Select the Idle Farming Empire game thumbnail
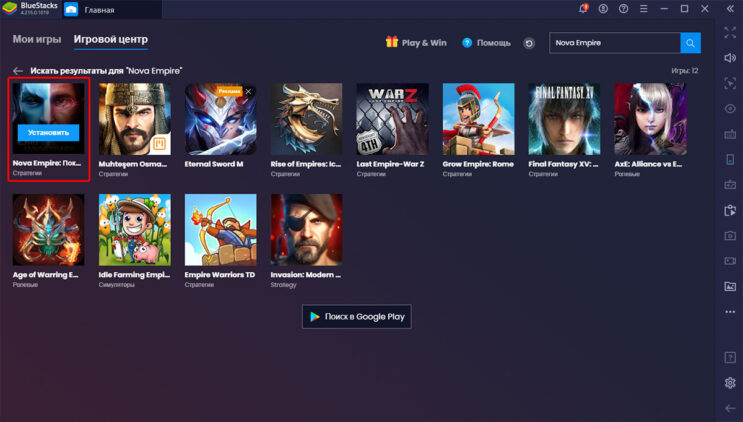Viewport: 743px width, 422px height. pyautogui.click(x=135, y=229)
